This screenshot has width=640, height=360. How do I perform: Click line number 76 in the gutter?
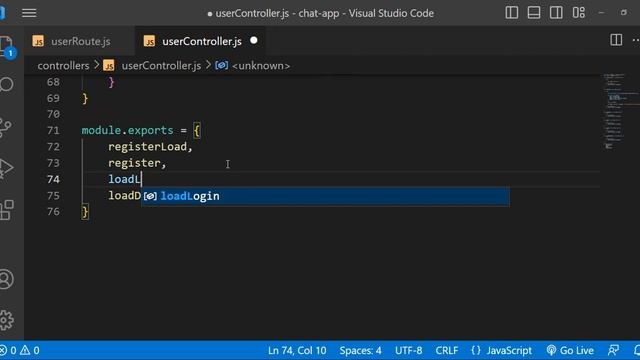point(53,212)
